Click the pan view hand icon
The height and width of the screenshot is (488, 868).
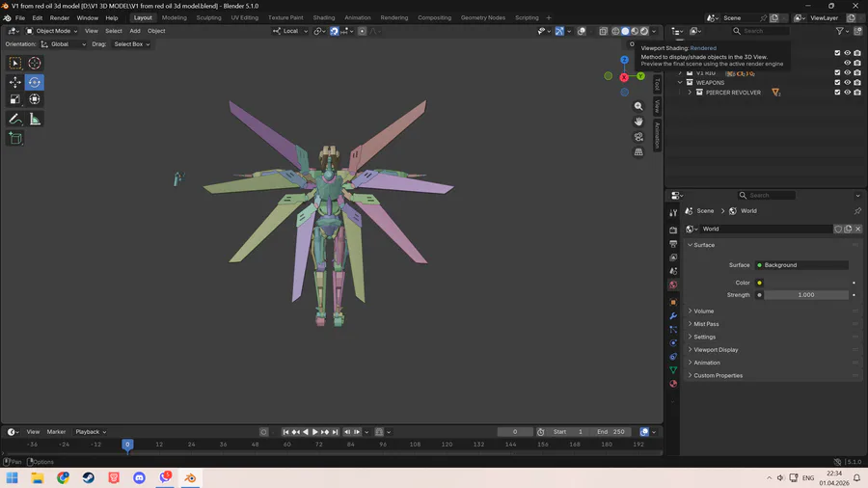coord(638,122)
